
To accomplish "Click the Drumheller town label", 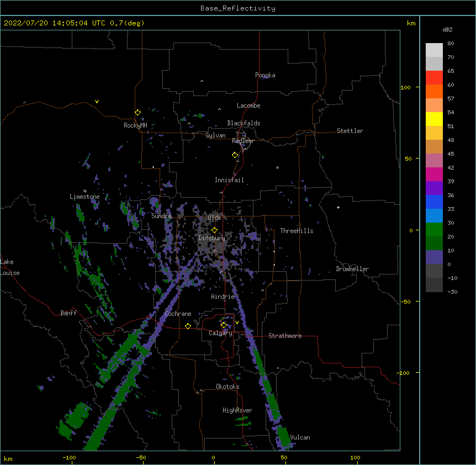I will pos(352,269).
